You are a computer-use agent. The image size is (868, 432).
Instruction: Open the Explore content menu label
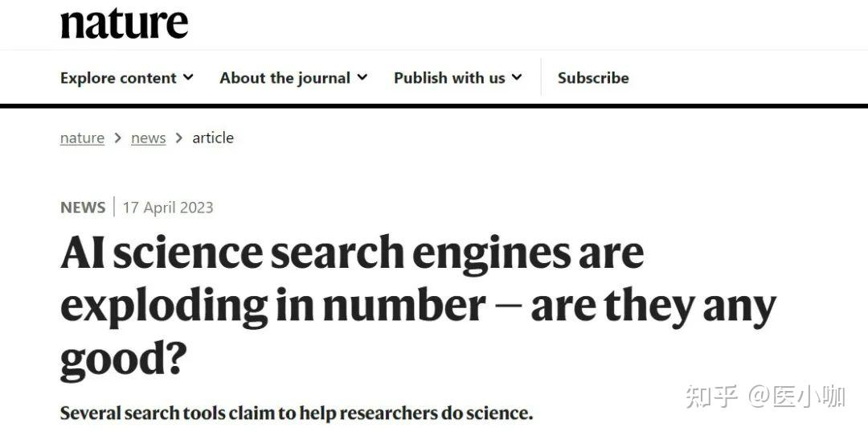click(x=118, y=78)
